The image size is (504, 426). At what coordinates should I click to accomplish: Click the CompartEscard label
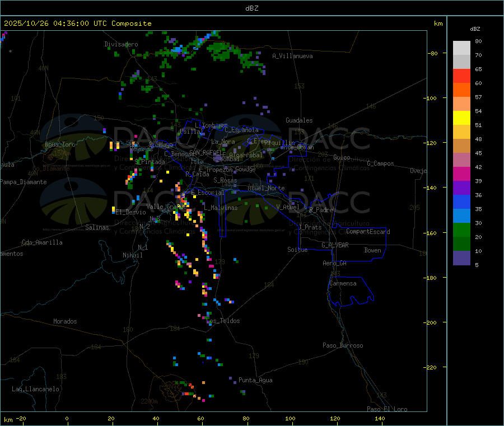(x=368, y=232)
